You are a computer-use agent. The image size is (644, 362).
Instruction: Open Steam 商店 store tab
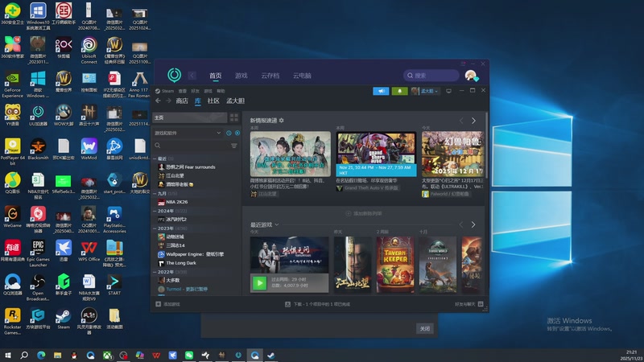pos(182,101)
